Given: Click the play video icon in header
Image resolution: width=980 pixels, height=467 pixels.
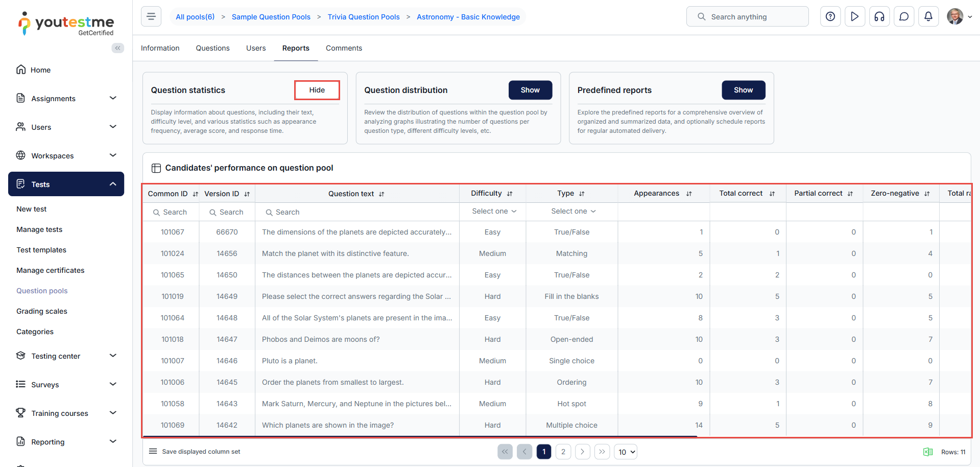Looking at the screenshot, I should [x=854, y=17].
